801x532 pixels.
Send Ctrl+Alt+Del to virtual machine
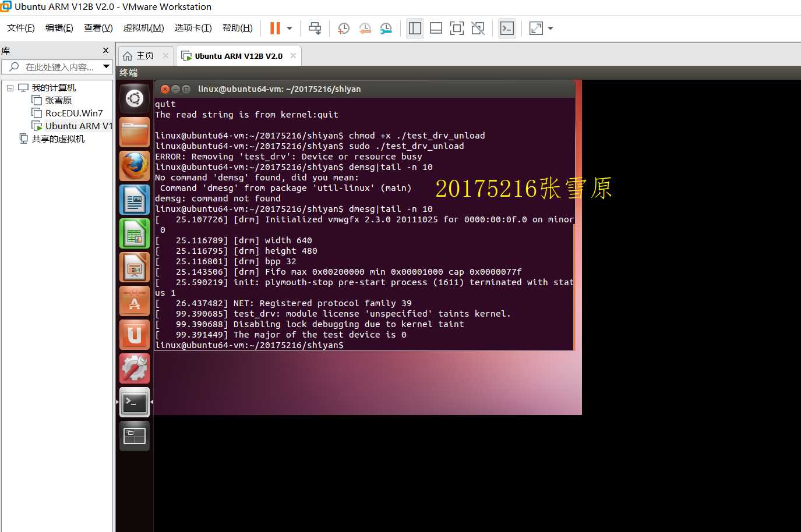[x=315, y=28]
